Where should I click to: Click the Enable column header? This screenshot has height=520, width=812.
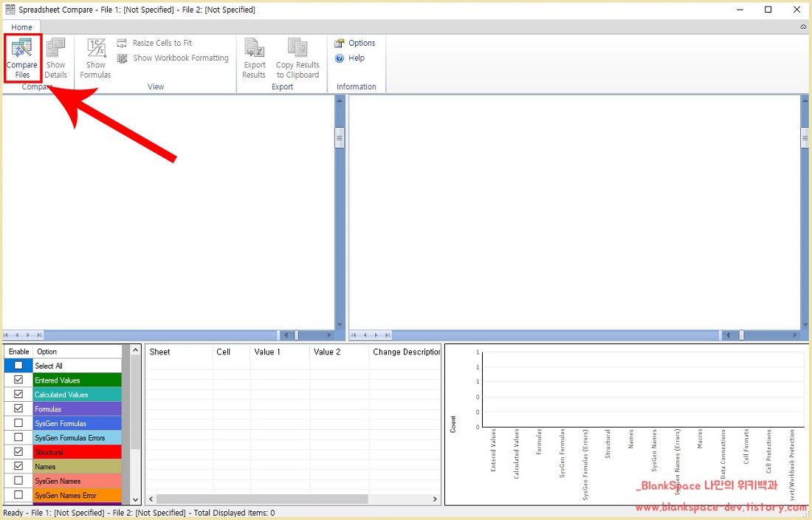(x=18, y=351)
